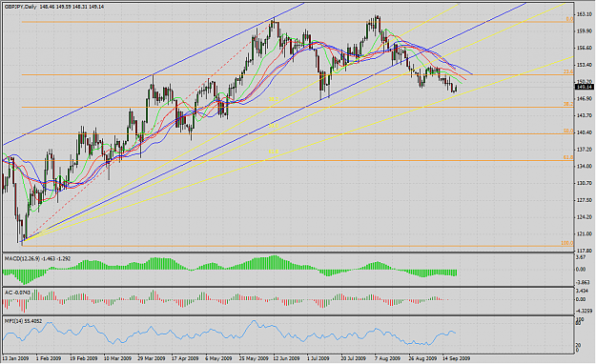Click the orange 0.0 Fibonacci level label
596x364 pixels.
point(569,19)
